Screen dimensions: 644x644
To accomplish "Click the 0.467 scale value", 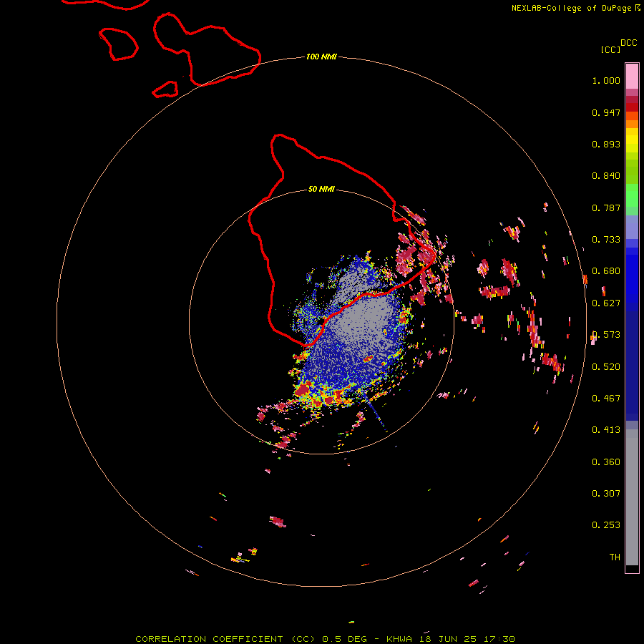I will 606,399.
